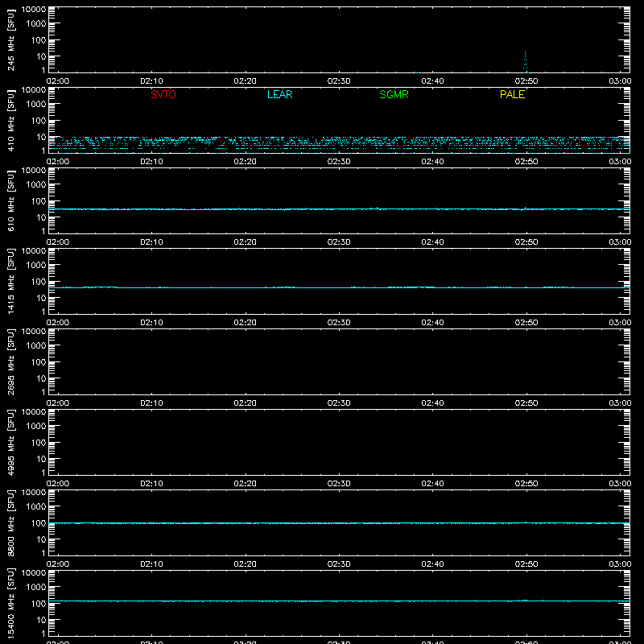This screenshot has height=644, width=644.
Task: Select the 410 MHz [SFU] axis label
Action: click(10, 121)
